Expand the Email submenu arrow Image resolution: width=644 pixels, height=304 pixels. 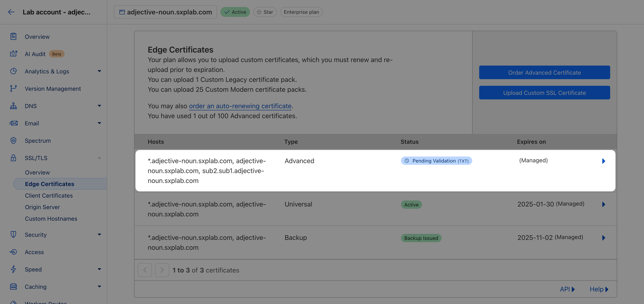click(x=99, y=123)
